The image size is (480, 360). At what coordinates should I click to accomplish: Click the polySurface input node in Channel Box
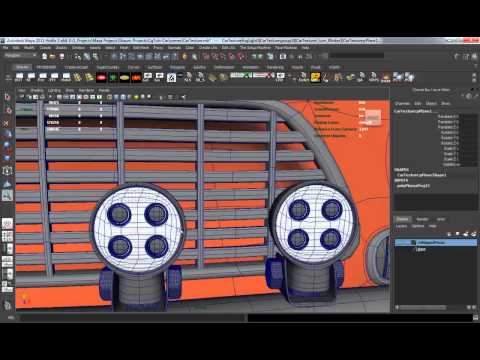point(413,186)
